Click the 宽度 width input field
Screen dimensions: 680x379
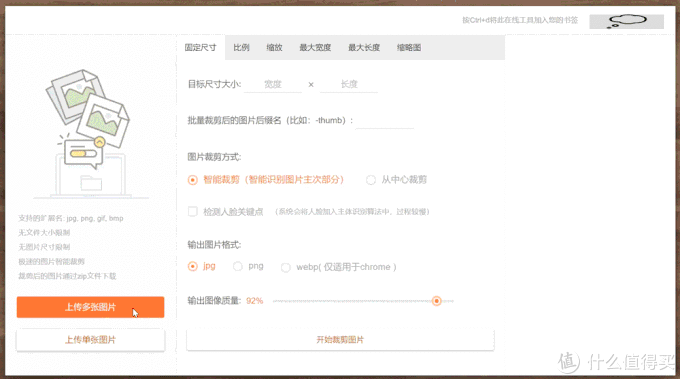click(273, 84)
